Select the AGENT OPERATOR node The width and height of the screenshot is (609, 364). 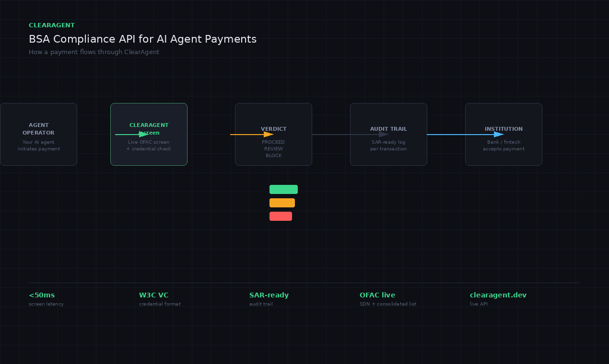click(x=38, y=134)
